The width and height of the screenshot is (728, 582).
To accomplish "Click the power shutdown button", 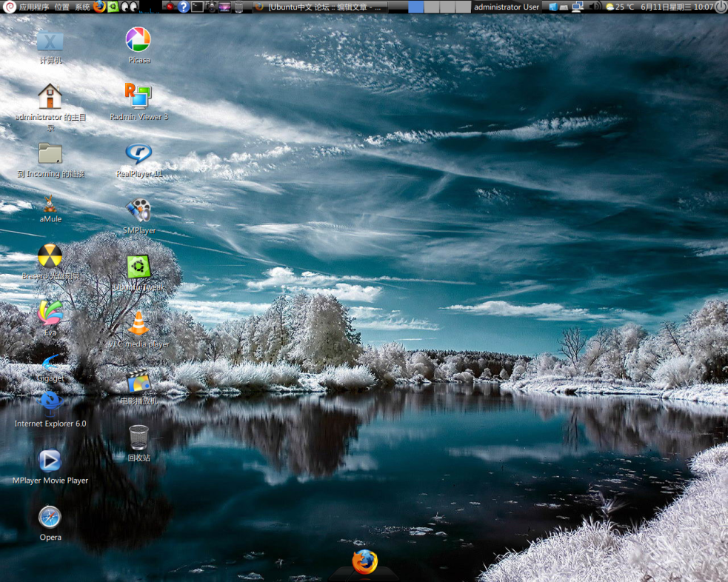I will pyautogui.click(x=721, y=7).
